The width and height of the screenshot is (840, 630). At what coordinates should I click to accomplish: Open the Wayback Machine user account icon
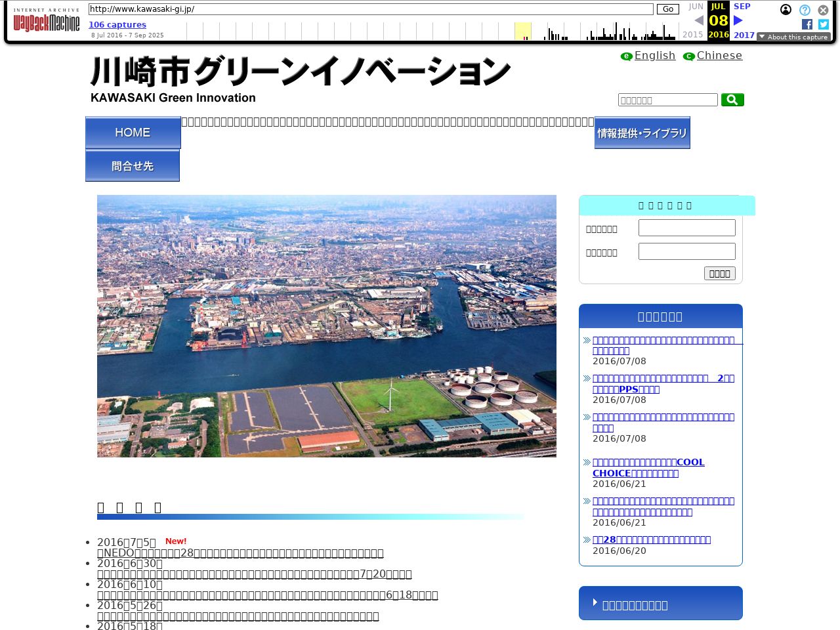click(786, 10)
